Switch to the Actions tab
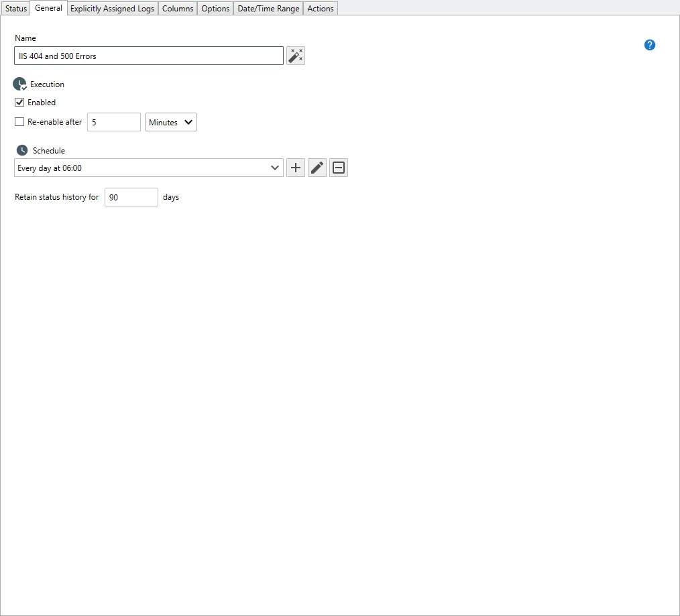The image size is (680, 616). tap(320, 9)
